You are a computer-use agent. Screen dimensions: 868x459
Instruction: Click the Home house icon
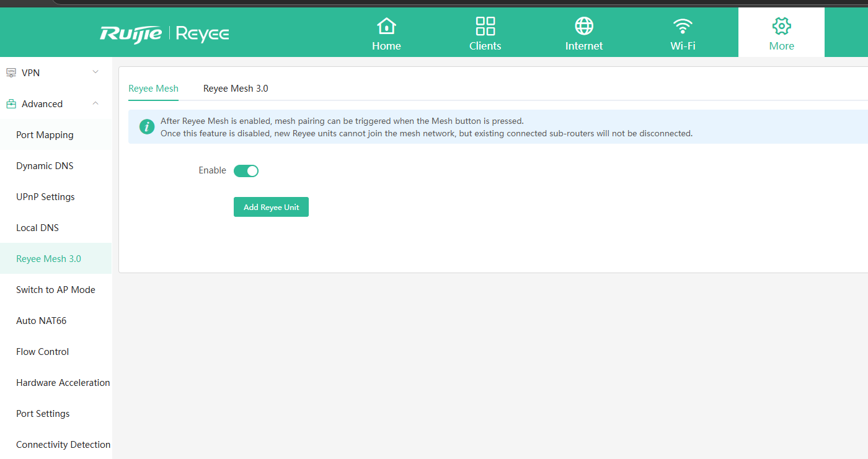pyautogui.click(x=386, y=26)
